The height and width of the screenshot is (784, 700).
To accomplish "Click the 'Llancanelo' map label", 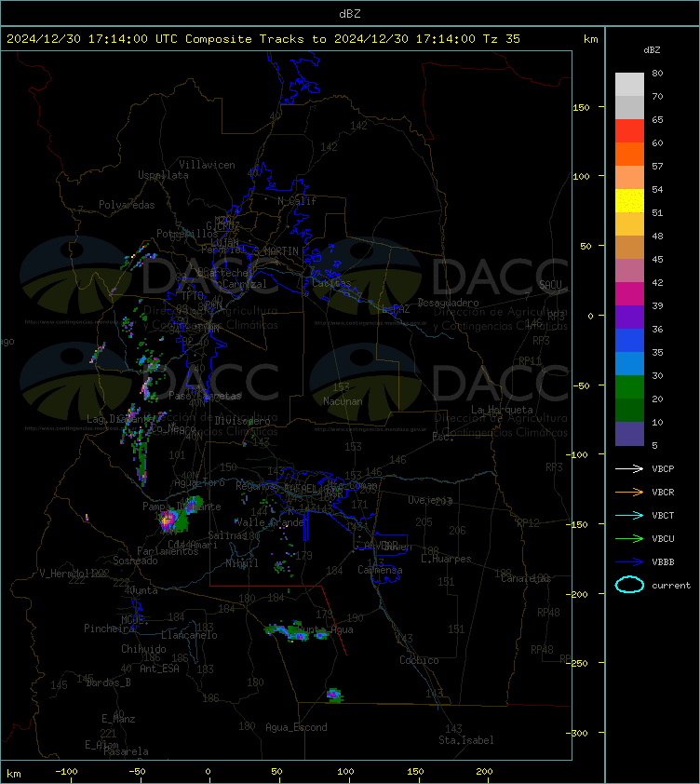I will click(x=189, y=635).
